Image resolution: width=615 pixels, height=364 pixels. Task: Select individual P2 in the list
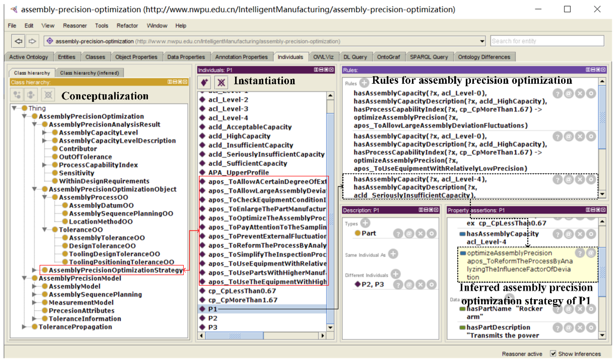213,319
